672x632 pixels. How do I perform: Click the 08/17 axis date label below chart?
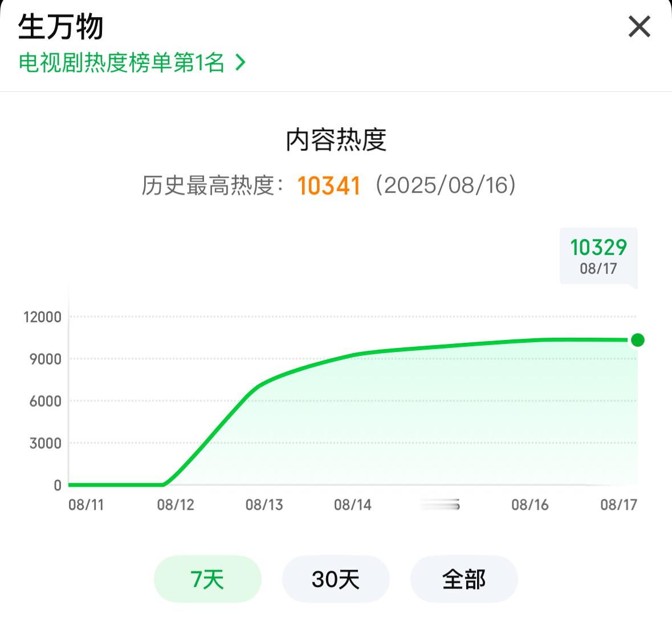click(x=619, y=505)
